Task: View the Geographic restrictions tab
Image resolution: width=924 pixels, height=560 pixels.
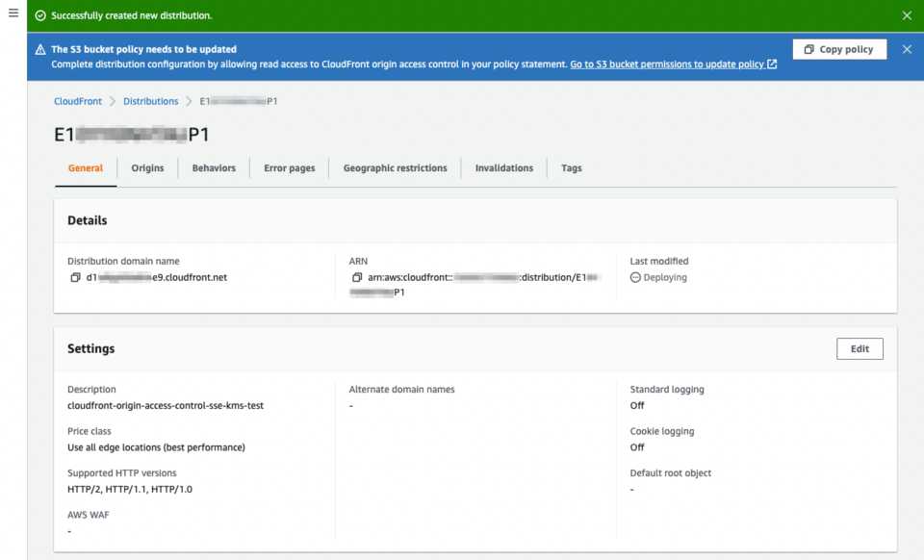Action: click(x=396, y=167)
